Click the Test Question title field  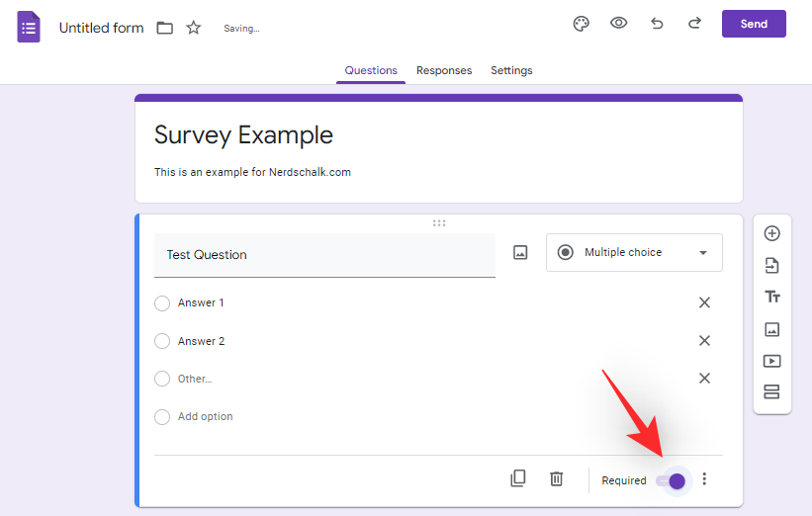324,255
